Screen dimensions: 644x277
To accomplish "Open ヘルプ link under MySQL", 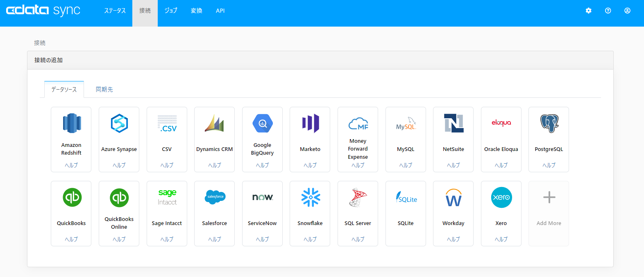I will click(x=406, y=165).
